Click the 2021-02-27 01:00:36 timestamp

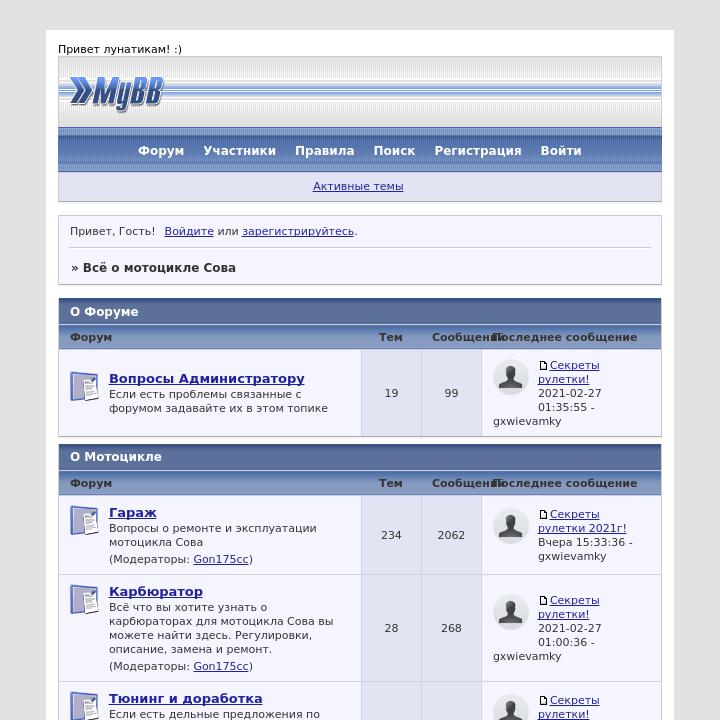tap(569, 635)
